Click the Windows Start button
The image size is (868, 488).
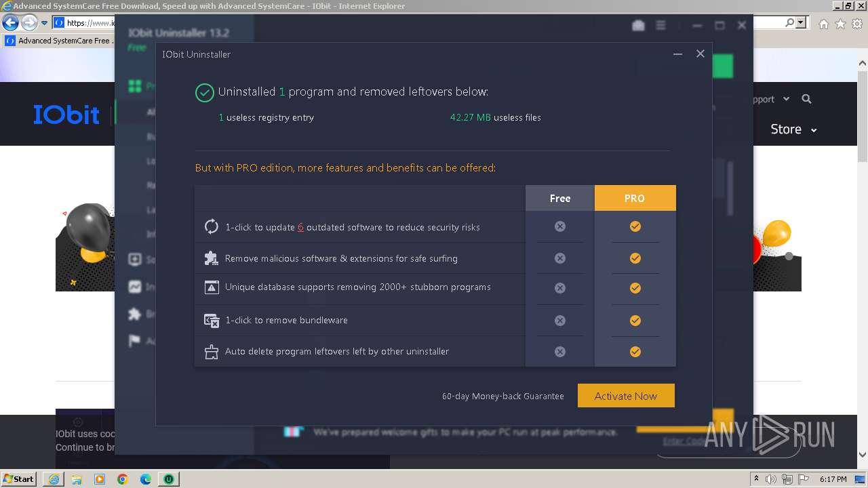click(x=19, y=479)
